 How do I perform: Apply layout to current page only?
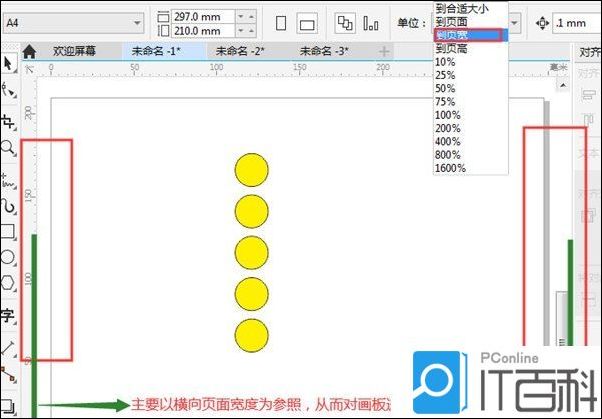(x=370, y=23)
